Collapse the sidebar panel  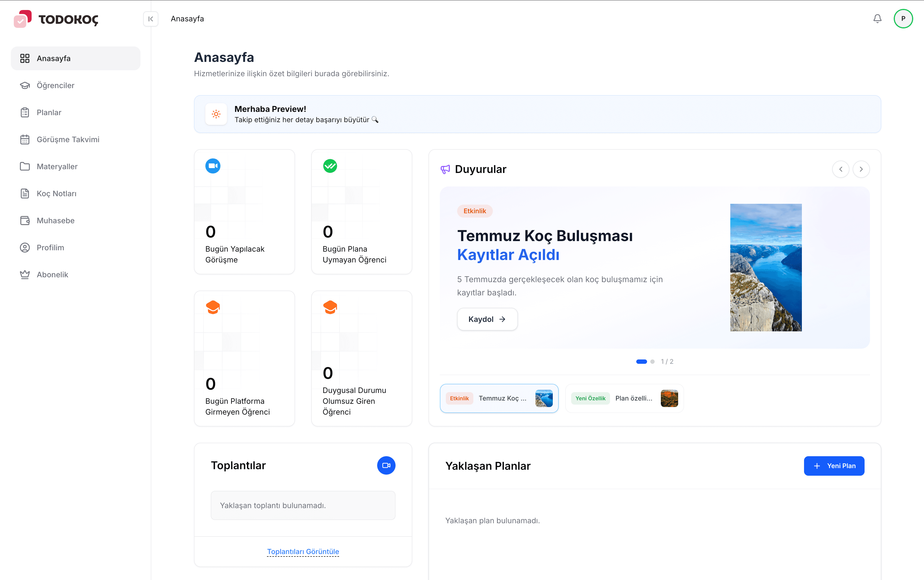(x=151, y=19)
